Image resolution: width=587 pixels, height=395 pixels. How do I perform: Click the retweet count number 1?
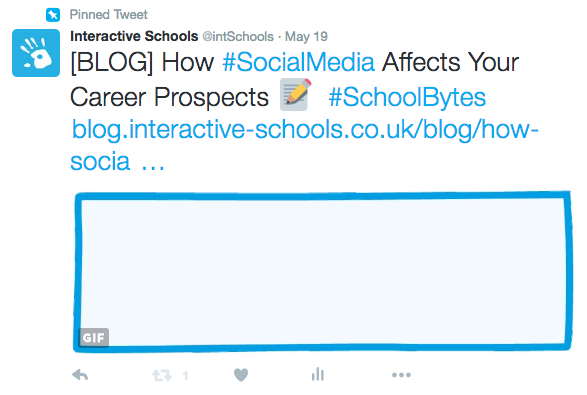pos(185,375)
